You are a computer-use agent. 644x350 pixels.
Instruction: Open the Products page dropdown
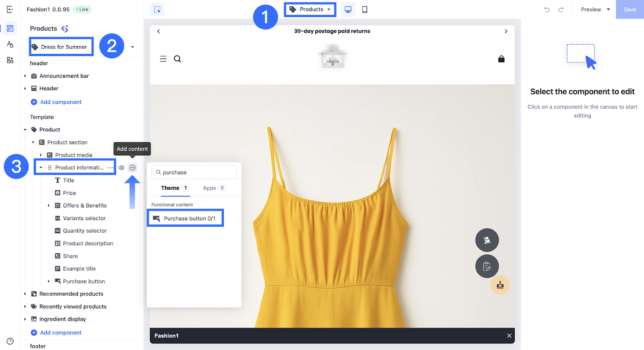click(x=310, y=10)
